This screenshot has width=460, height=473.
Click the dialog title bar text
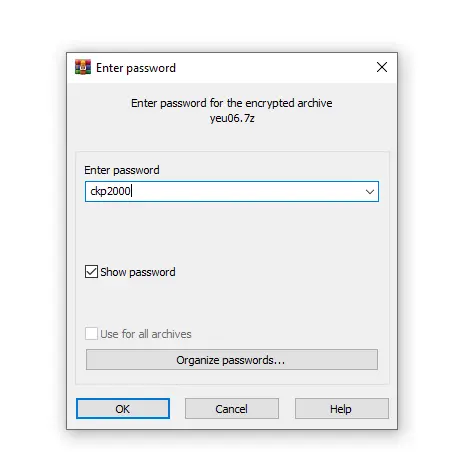(136, 68)
